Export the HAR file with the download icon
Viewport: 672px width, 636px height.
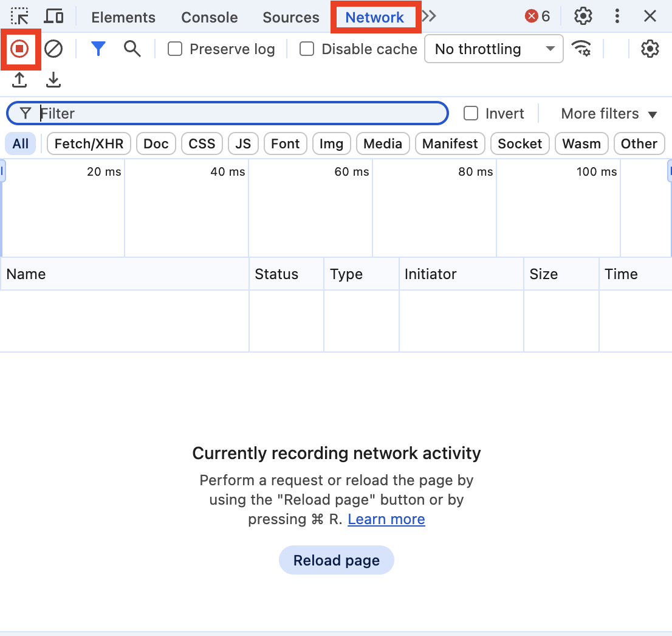point(53,80)
